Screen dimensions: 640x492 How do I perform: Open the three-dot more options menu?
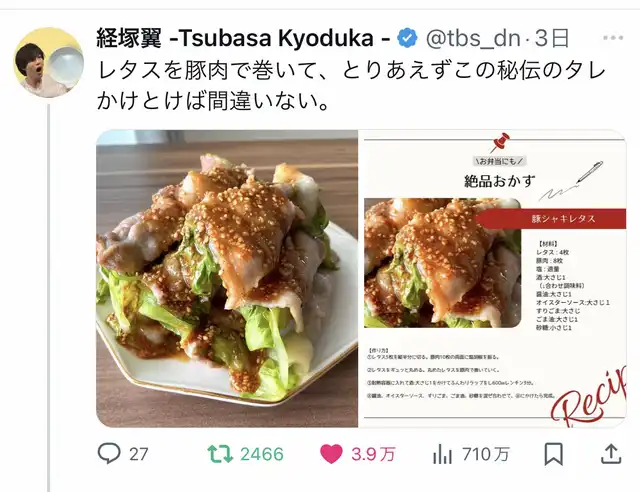(613, 38)
